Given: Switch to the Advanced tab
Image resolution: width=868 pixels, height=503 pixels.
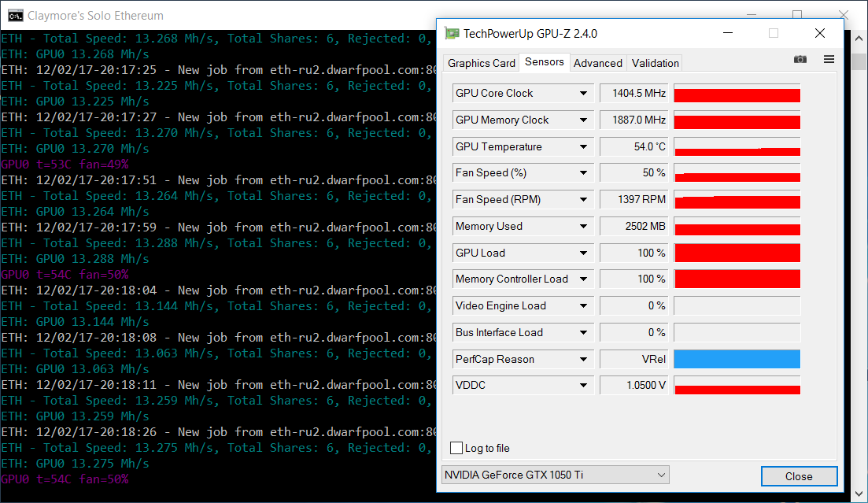Looking at the screenshot, I should [x=598, y=63].
